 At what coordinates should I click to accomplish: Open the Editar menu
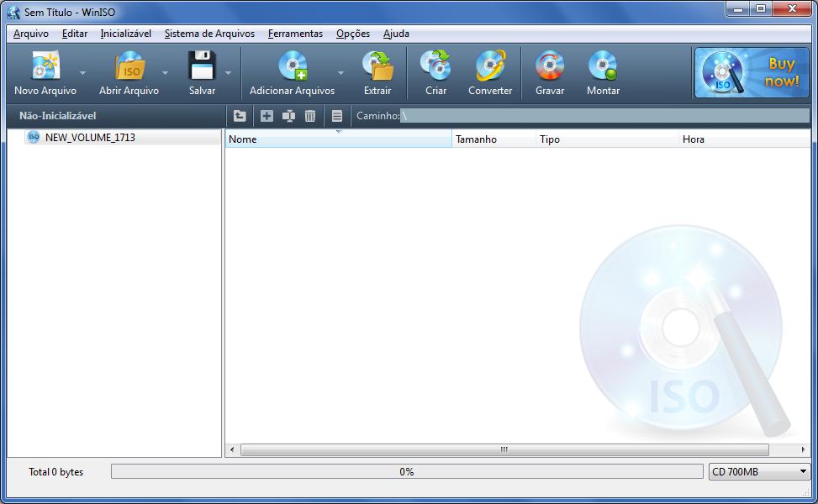[75, 34]
